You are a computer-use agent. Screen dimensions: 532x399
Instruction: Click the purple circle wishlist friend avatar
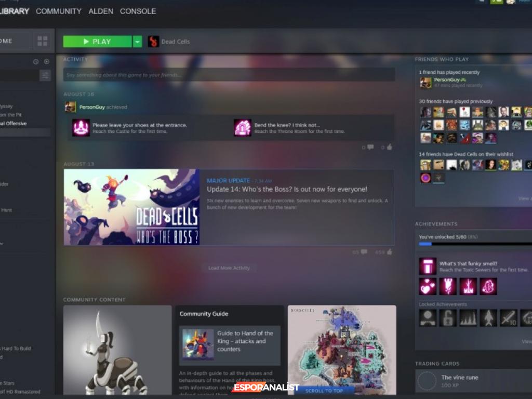pos(426,178)
